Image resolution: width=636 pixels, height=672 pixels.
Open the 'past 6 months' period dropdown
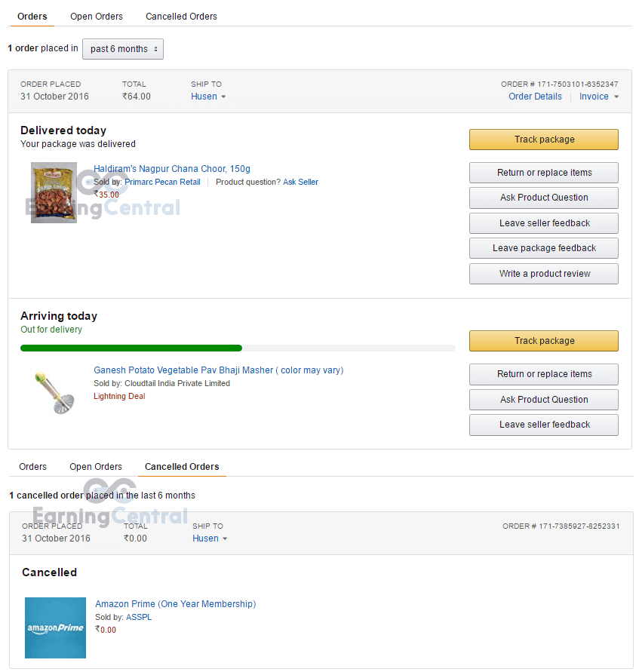click(x=122, y=48)
